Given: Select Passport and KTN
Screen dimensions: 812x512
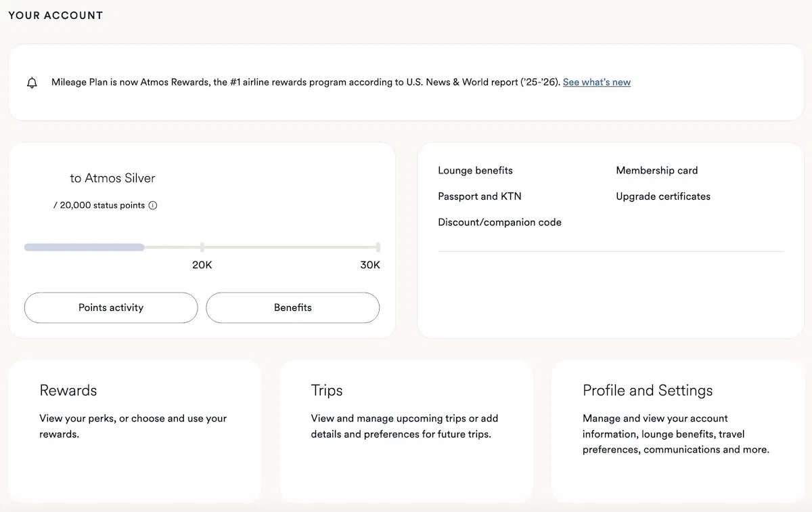Looking at the screenshot, I should point(479,196).
